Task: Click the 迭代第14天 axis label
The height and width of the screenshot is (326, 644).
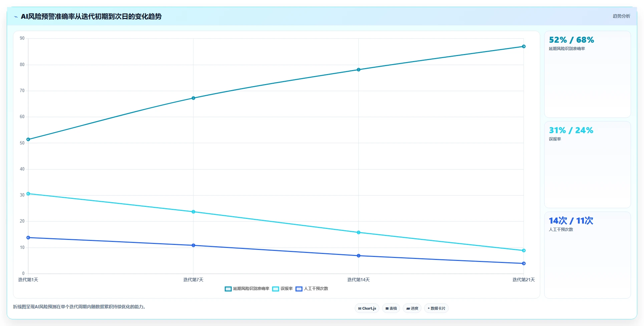Action: click(358, 280)
